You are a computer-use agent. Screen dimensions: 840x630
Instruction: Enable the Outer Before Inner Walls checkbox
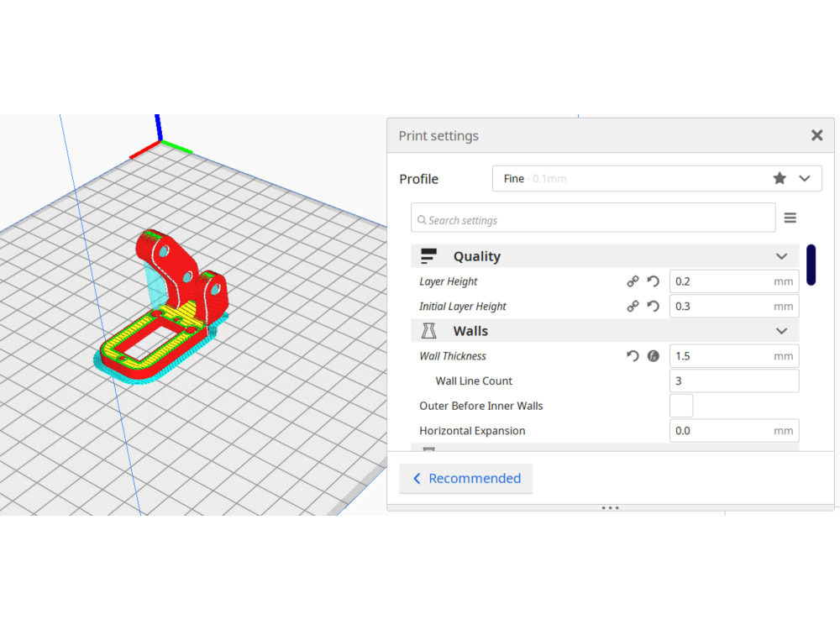(x=681, y=405)
